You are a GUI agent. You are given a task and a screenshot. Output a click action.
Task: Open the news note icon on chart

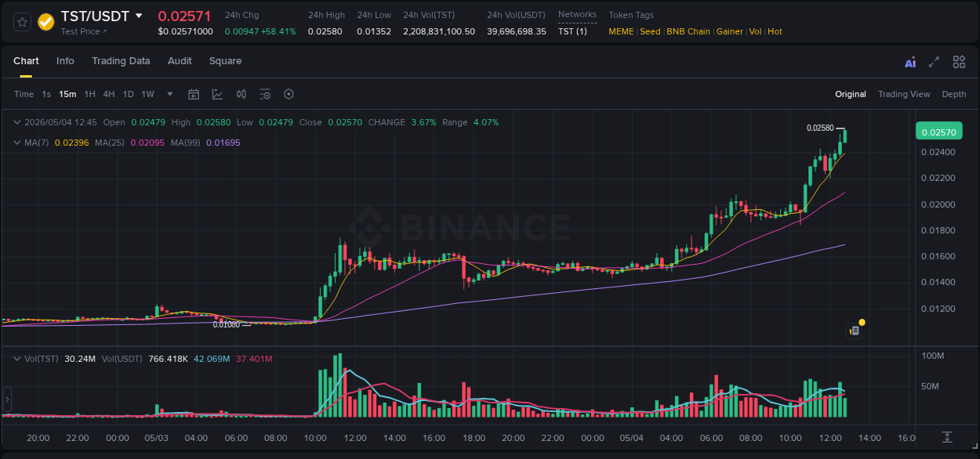[x=855, y=331]
